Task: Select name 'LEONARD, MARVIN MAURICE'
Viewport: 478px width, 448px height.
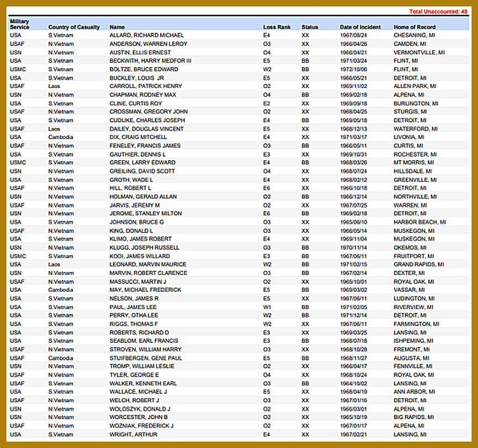Action: [x=148, y=265]
